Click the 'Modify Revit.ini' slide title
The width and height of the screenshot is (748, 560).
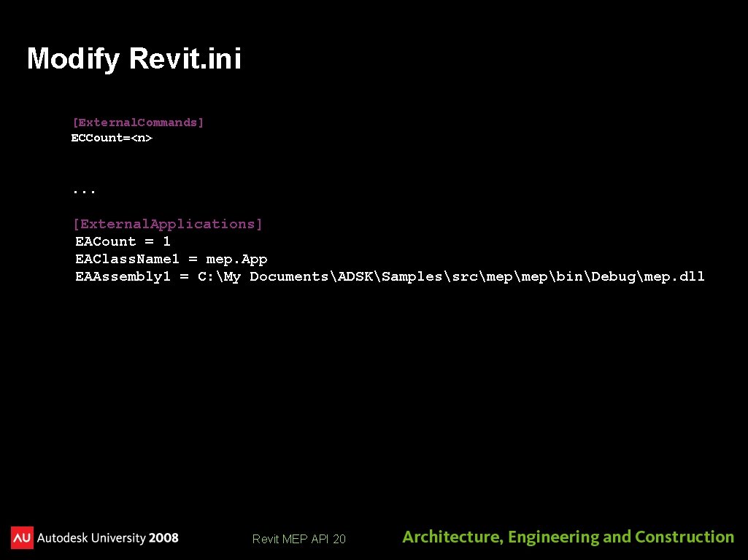134,59
